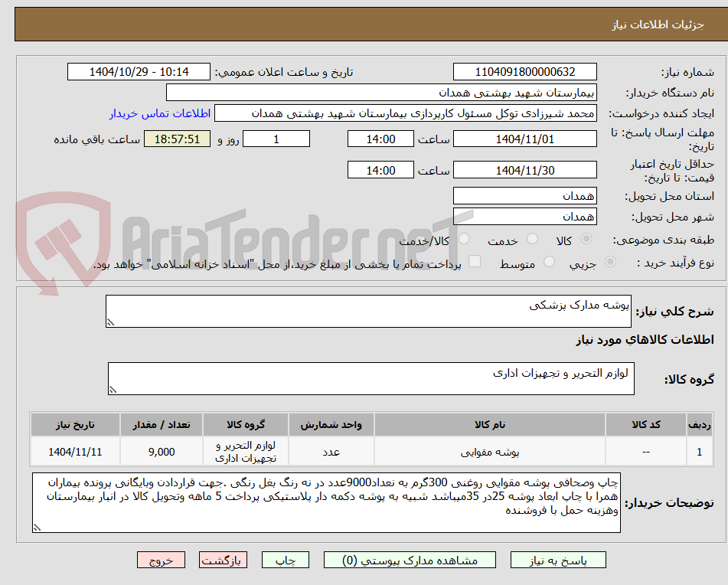Select the متوسط purchase type radio
Screen dimensions: 728x585
click(549, 262)
